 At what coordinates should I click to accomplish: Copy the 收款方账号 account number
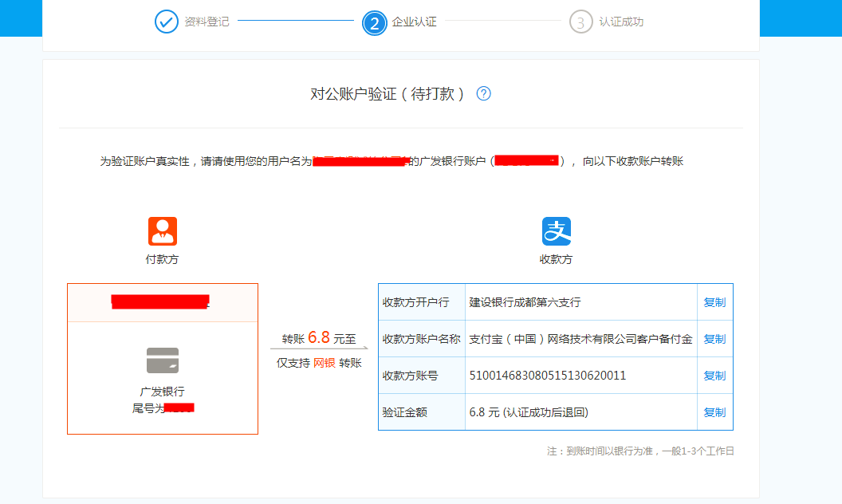(x=714, y=376)
